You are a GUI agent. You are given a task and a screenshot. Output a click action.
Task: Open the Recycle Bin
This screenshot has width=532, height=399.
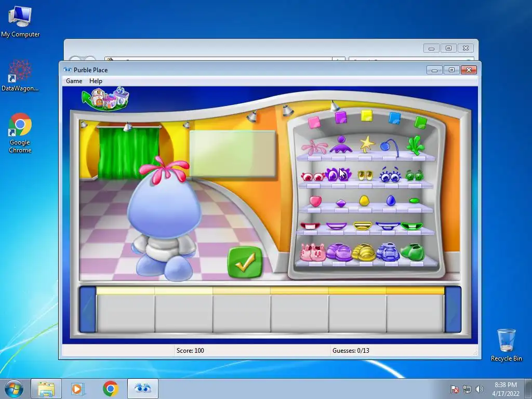[x=506, y=345]
